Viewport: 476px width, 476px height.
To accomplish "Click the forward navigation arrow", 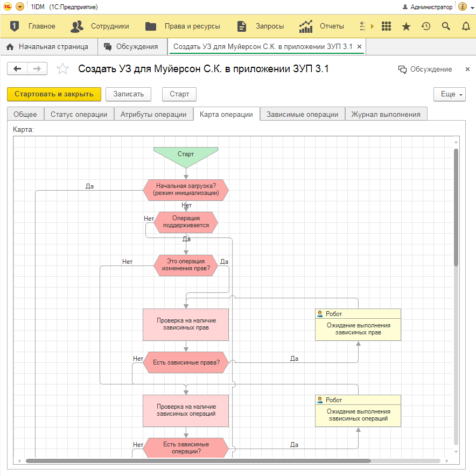I will pos(37,69).
